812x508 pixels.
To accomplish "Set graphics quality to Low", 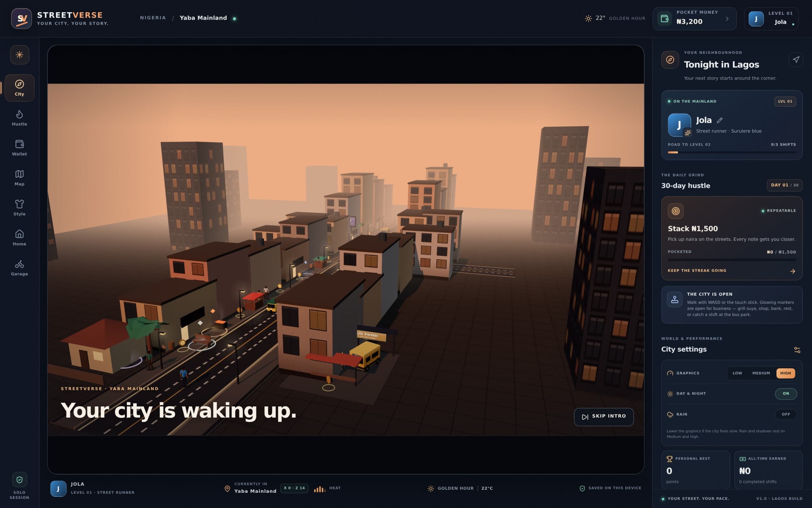I will coord(737,373).
